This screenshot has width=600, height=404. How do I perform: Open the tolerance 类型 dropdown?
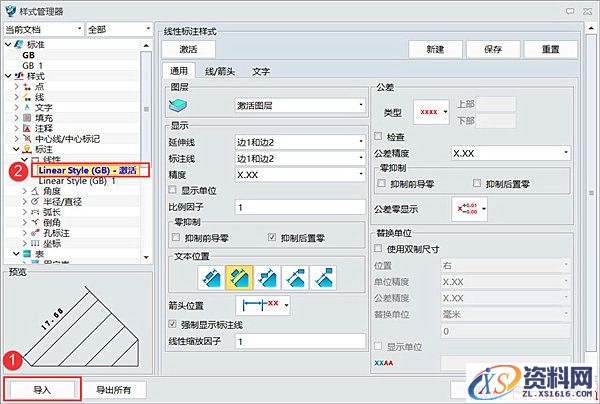point(431,112)
